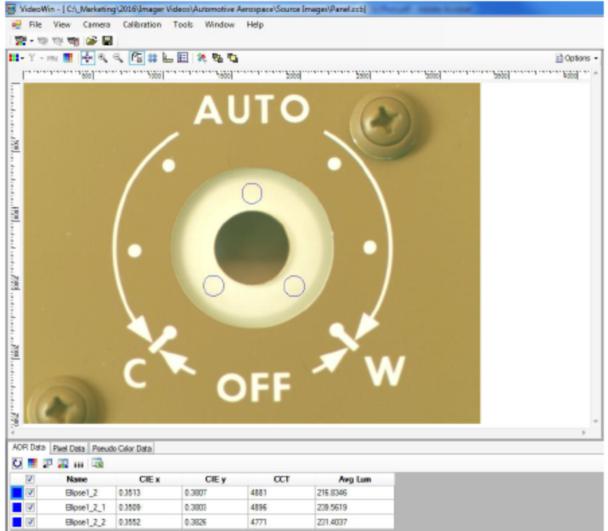Open the Camera menu

click(x=96, y=24)
